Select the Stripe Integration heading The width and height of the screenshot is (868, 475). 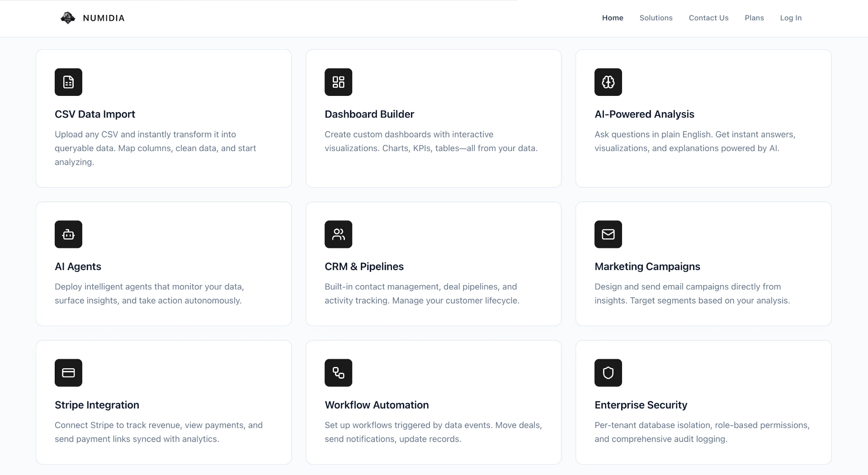[97, 405]
